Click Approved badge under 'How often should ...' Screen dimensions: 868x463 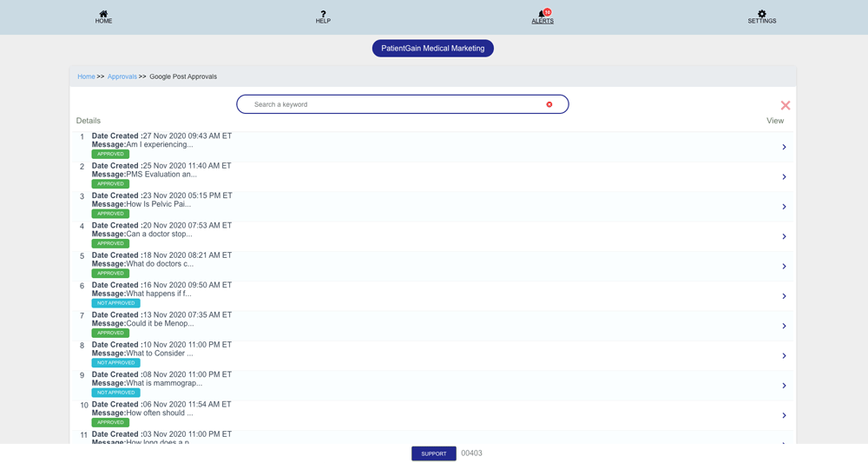click(110, 422)
